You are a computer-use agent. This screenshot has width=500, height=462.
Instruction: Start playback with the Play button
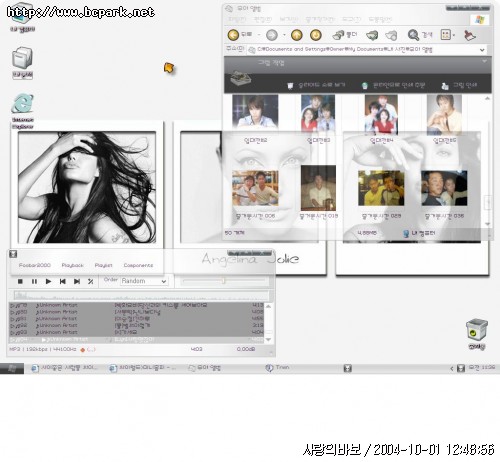click(x=48, y=281)
